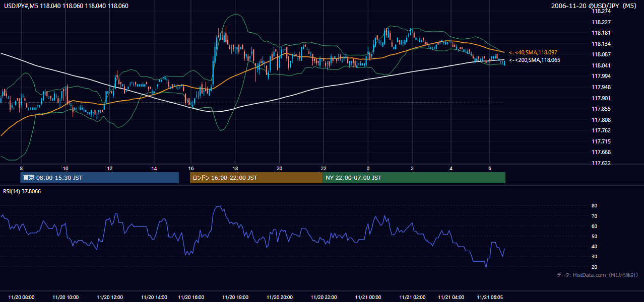Click the 11/20 12:00 time label
This screenshot has width=644, height=302.
pos(110,297)
